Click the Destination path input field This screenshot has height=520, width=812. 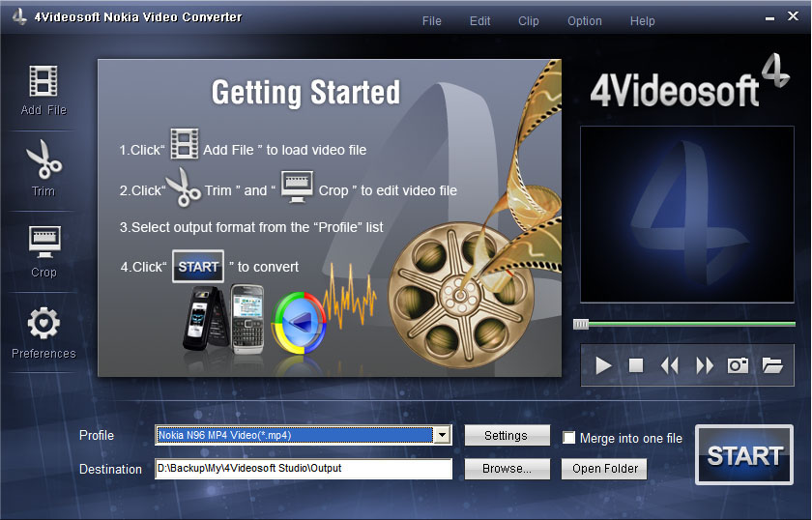pos(304,469)
